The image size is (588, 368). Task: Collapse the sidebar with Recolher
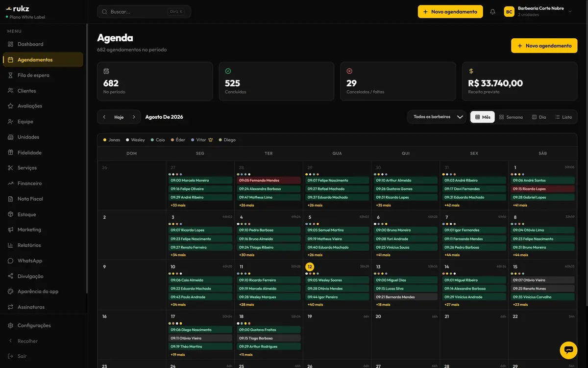pos(43,341)
